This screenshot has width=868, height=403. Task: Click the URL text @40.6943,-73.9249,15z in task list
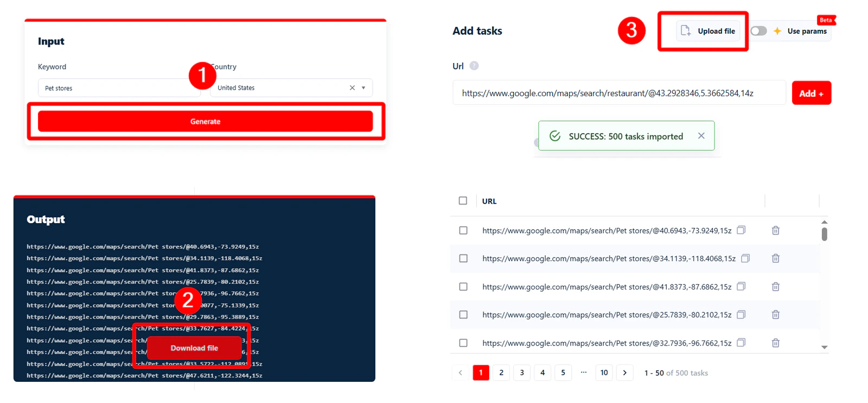coord(607,230)
